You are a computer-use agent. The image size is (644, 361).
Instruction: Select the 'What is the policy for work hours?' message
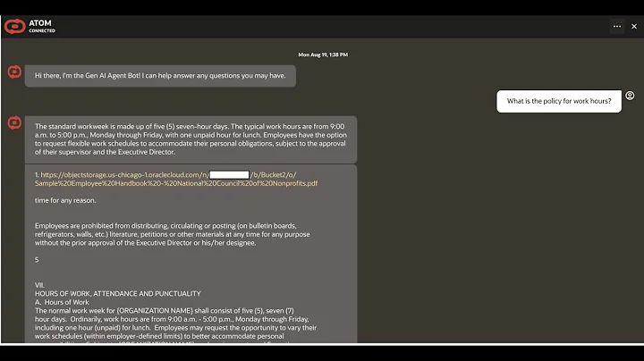tap(558, 101)
